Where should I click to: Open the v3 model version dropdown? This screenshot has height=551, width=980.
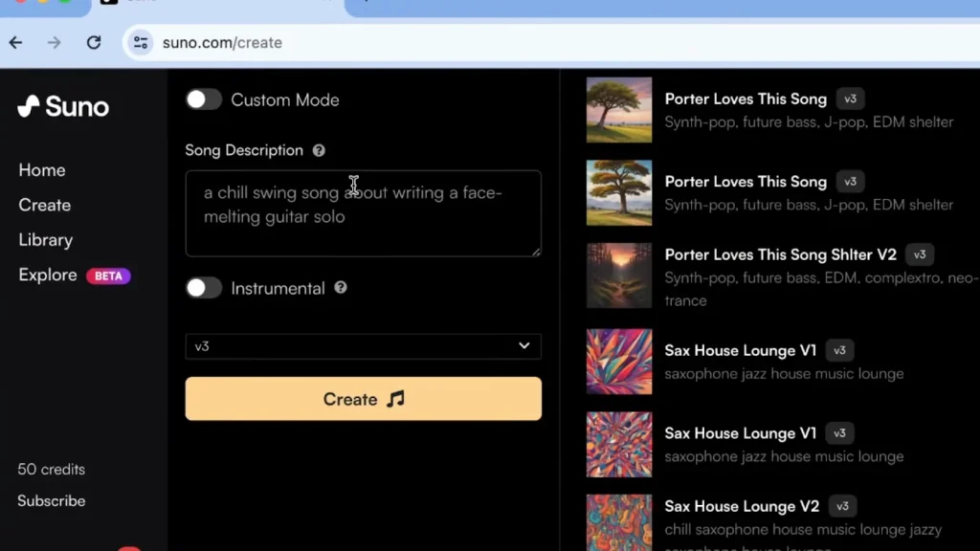point(363,346)
